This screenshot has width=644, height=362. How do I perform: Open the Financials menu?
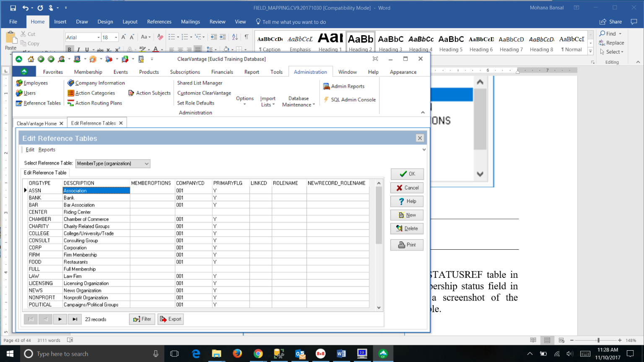[222, 72]
